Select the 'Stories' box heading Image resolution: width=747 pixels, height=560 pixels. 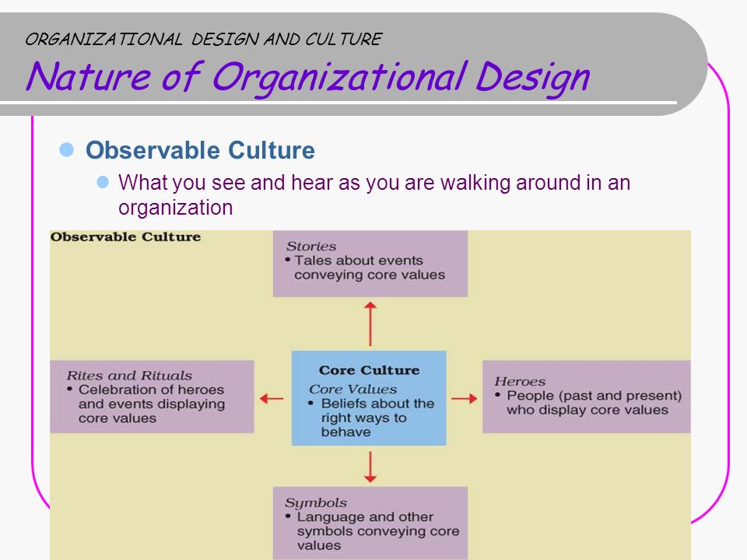tap(311, 247)
